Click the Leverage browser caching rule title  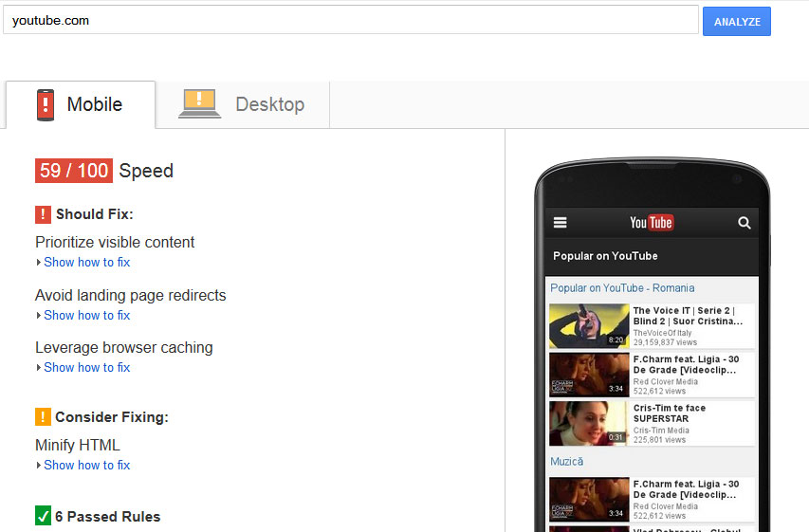[x=124, y=348]
